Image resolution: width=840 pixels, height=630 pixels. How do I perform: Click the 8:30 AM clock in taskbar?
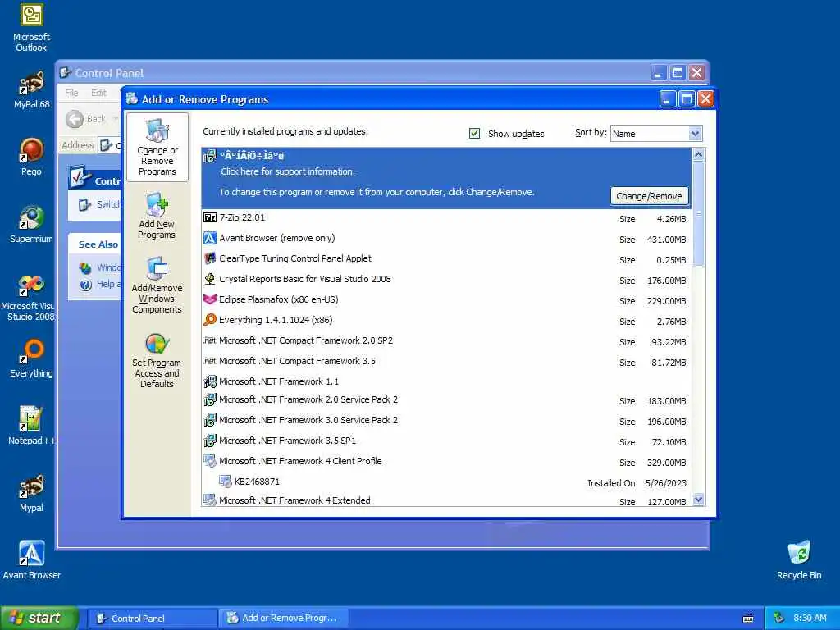(810, 618)
